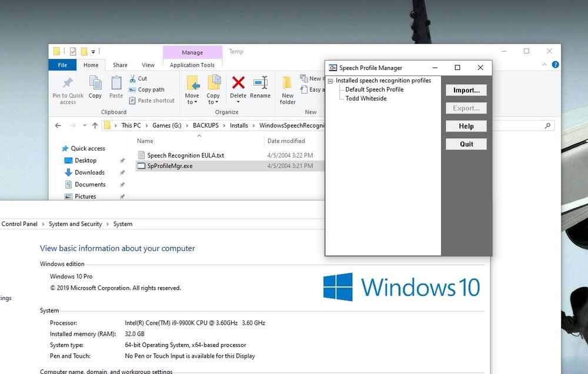Open Downloads in navigation pane
The image size is (588, 374).
coord(89,172)
